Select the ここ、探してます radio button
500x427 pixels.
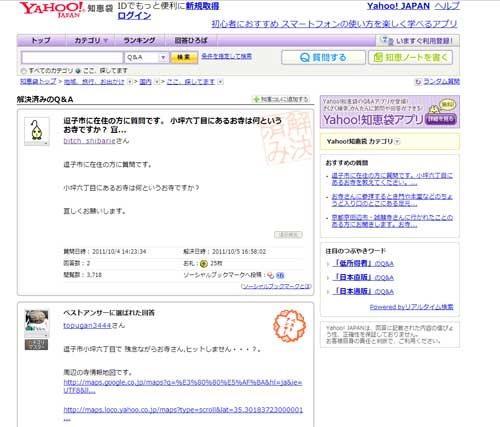pos(78,71)
